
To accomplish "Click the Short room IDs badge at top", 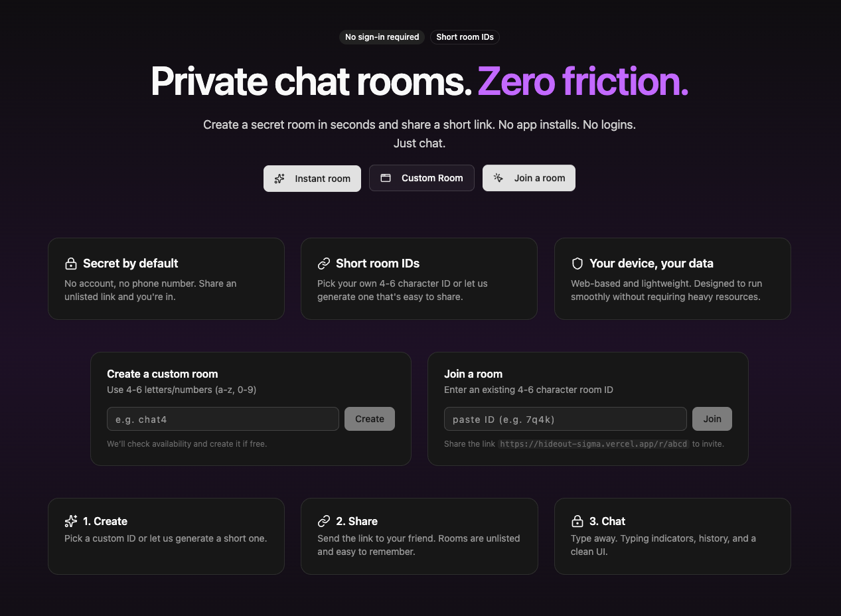I will [x=465, y=37].
